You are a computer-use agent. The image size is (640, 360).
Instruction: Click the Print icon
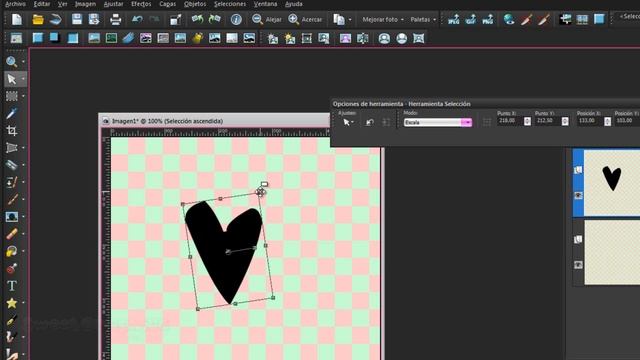point(116,19)
